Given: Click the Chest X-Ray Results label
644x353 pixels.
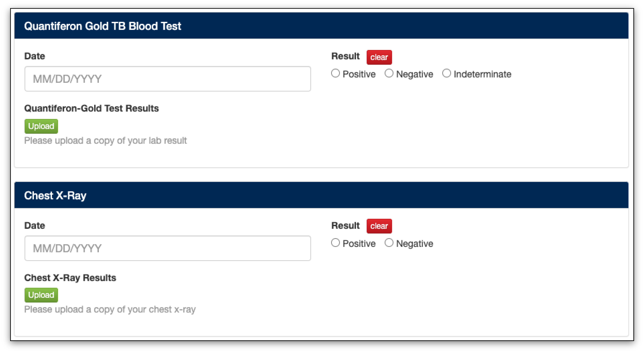Looking at the screenshot, I should coord(70,278).
